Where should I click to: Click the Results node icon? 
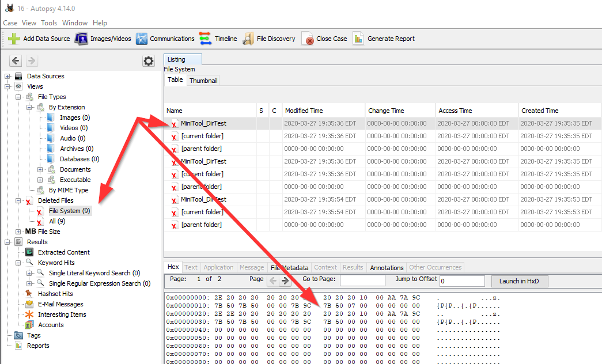tap(18, 242)
